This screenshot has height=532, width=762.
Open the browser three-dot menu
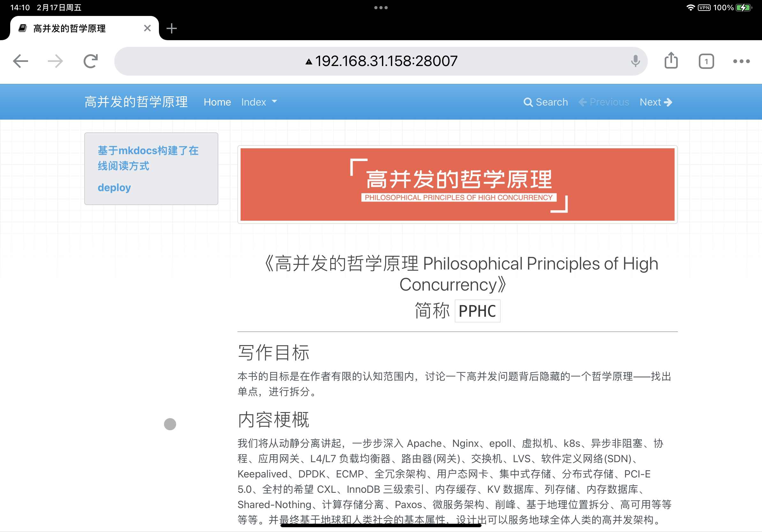pos(741,61)
